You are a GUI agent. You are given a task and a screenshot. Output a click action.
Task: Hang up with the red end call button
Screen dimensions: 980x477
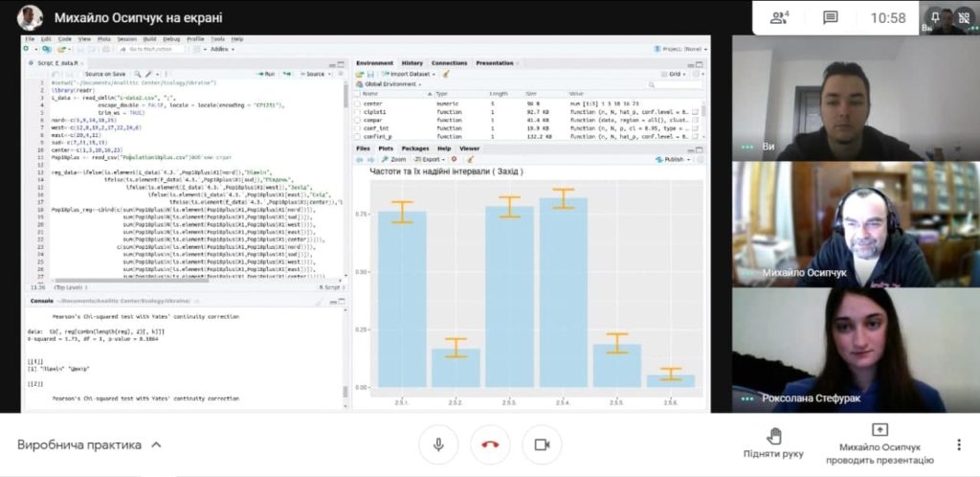pyautogui.click(x=490, y=445)
